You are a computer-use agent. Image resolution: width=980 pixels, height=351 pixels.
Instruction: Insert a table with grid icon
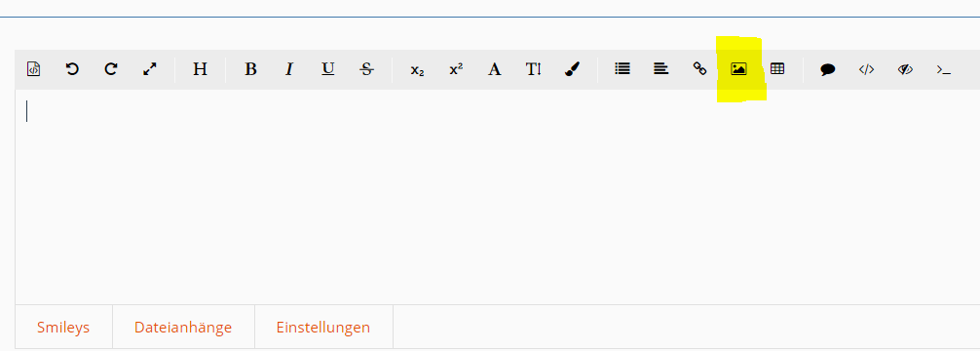[x=777, y=69]
